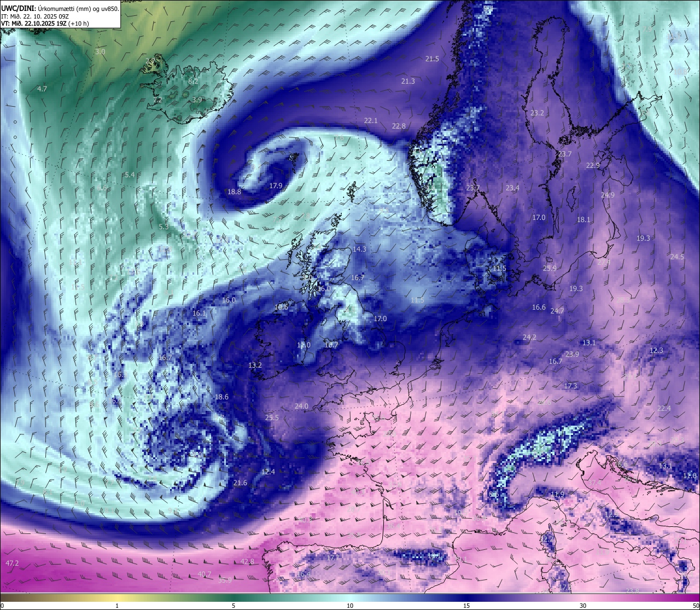The height and width of the screenshot is (610, 700).
Task: Click the 30 label on color scale
Action: click(583, 606)
